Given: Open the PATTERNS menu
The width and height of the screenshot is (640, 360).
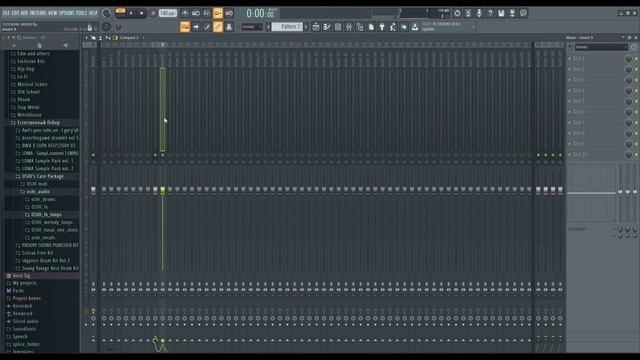Looking at the screenshot, I should 38,13.
